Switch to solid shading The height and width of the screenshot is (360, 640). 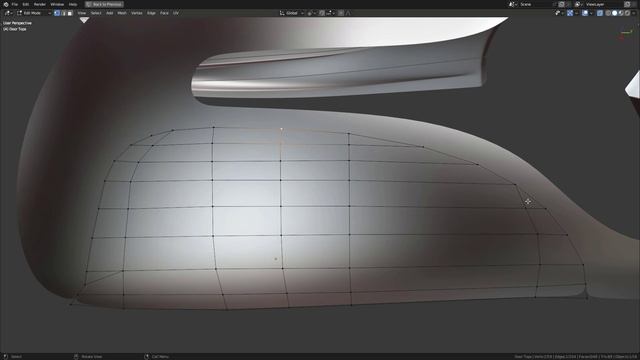point(614,13)
